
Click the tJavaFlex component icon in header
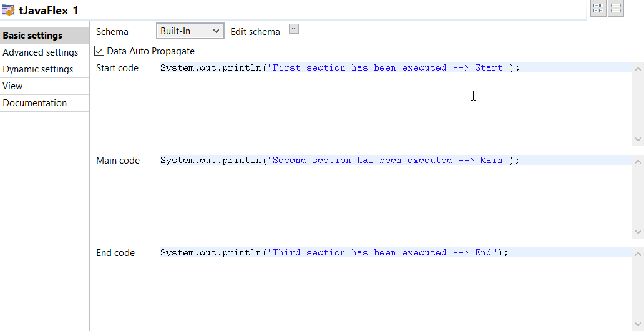pyautogui.click(x=8, y=10)
